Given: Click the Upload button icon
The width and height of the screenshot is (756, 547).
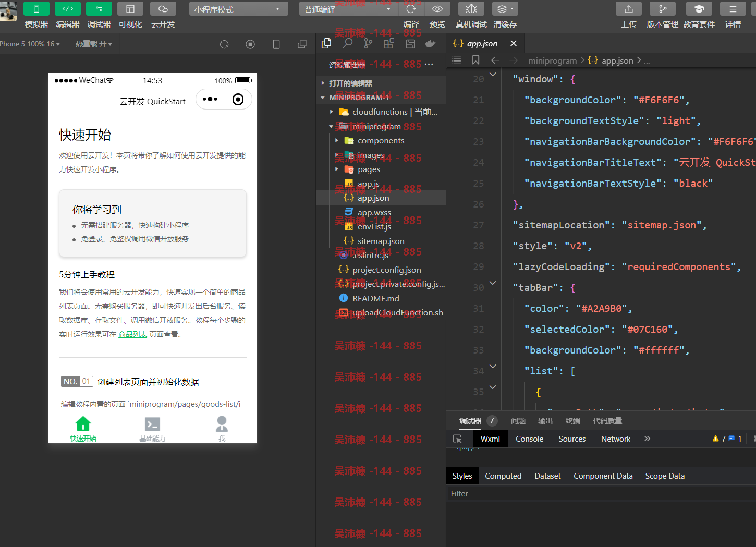Looking at the screenshot, I should pos(629,9).
